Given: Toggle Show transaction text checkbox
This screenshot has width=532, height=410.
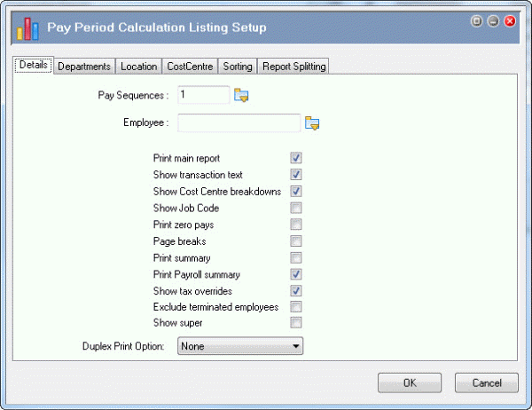Looking at the screenshot, I should tap(296, 175).
